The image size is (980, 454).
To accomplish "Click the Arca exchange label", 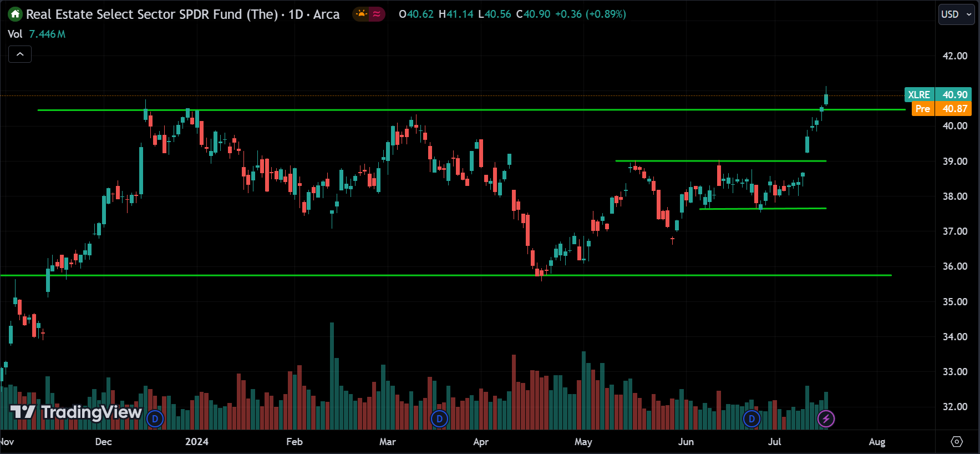I will pos(326,14).
